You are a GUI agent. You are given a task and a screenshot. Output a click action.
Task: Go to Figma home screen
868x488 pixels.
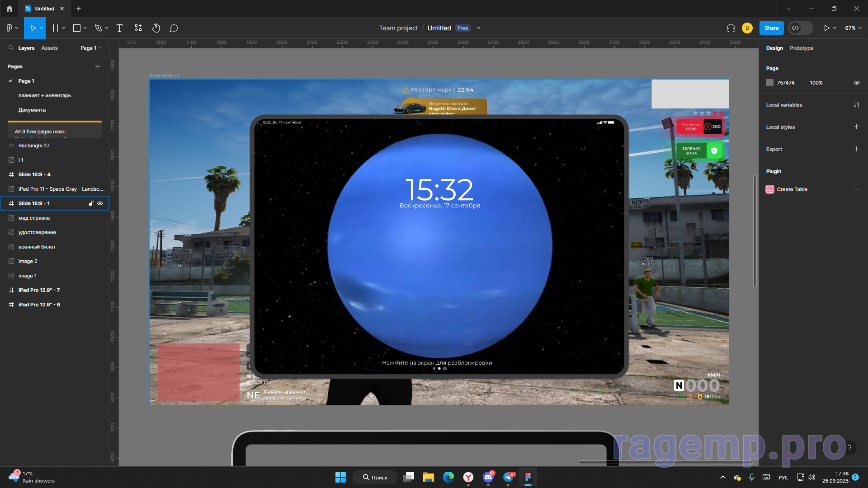(9, 9)
